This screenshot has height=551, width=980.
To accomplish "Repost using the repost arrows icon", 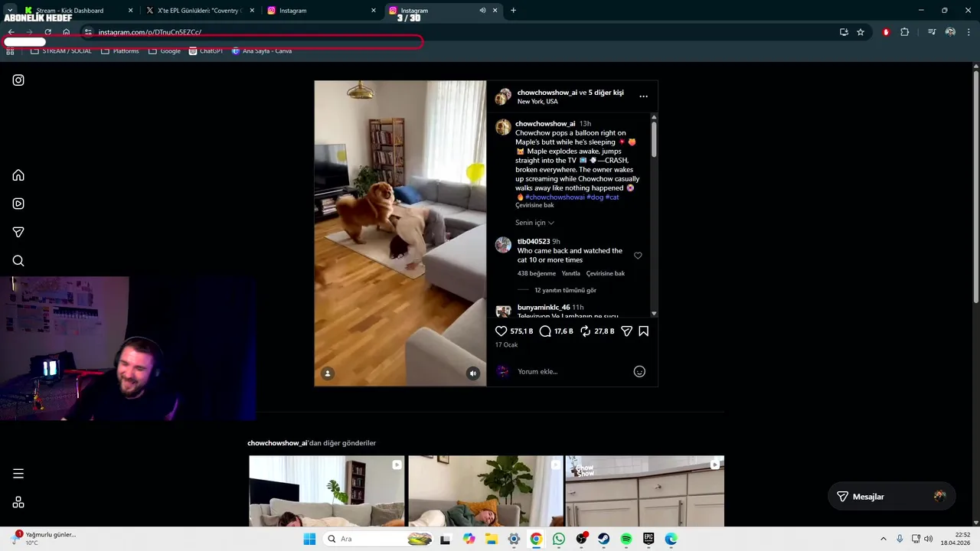I will tap(586, 331).
